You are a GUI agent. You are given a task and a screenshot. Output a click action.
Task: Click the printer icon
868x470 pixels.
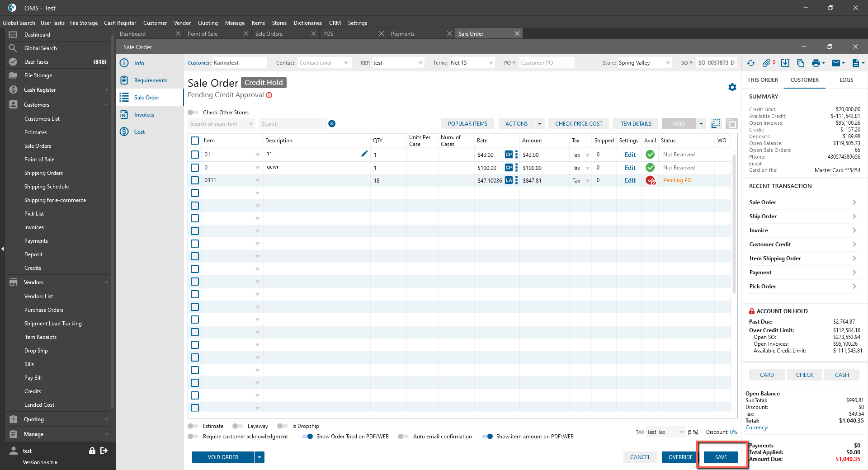point(816,63)
